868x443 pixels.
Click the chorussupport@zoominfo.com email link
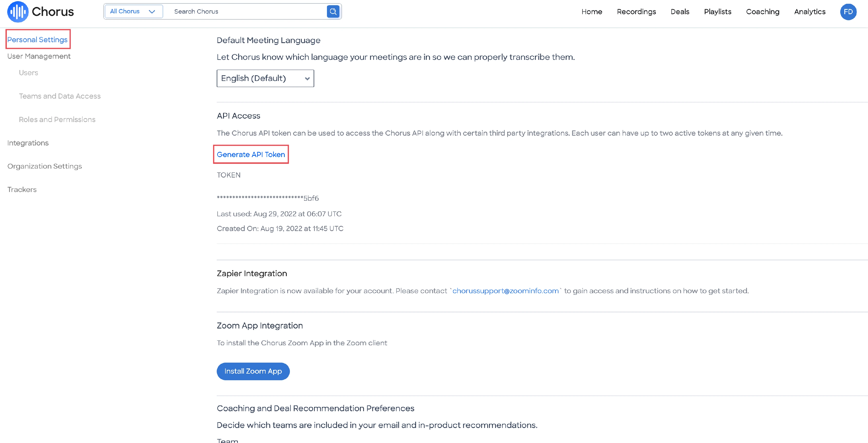[x=505, y=291]
